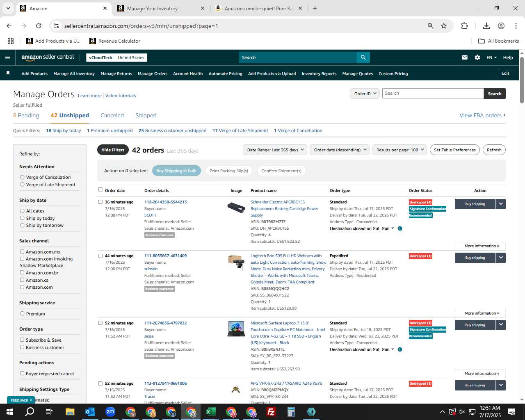Switch to the Canceled orders tab
This screenshot has width=525, height=420.
click(112, 115)
